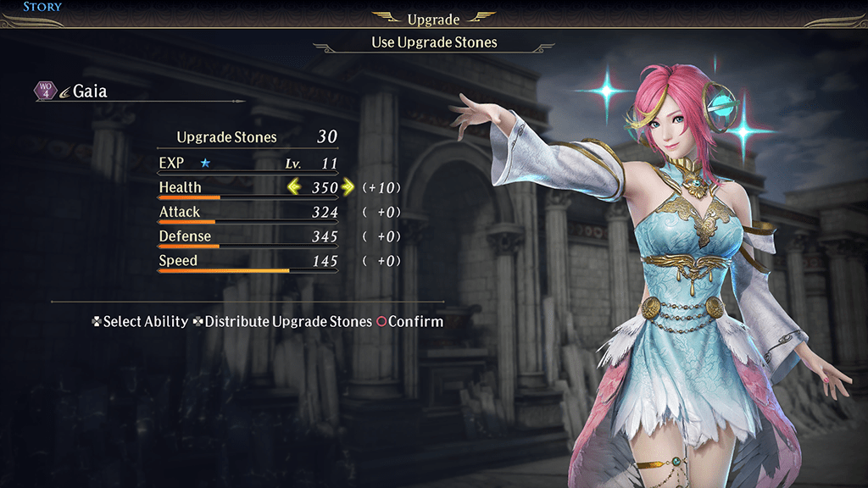Image resolution: width=868 pixels, height=488 pixels.
Task: Click the yellow left arrow beside Health
Action: tap(294, 187)
